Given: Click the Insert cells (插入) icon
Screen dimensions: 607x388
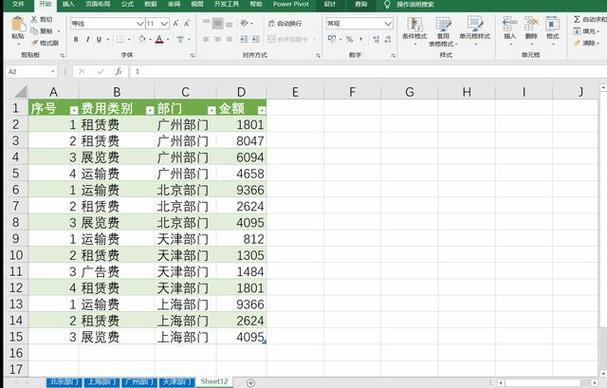Looking at the screenshot, I should click(x=510, y=24).
